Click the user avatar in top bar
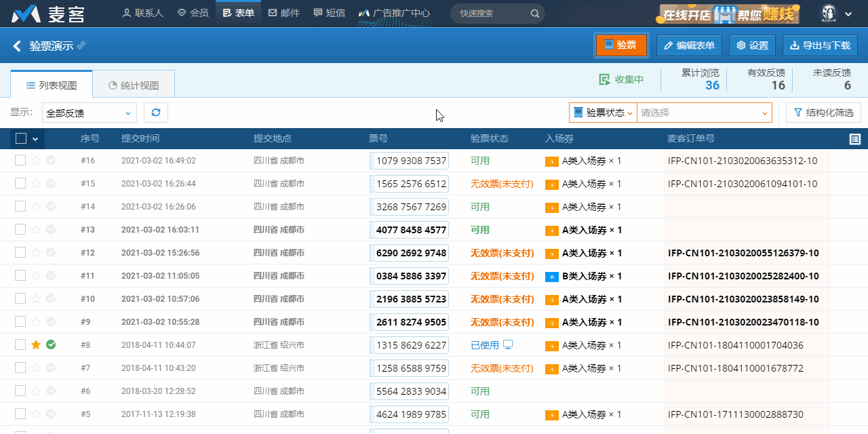Screen dimensions: 868x434 click(829, 13)
